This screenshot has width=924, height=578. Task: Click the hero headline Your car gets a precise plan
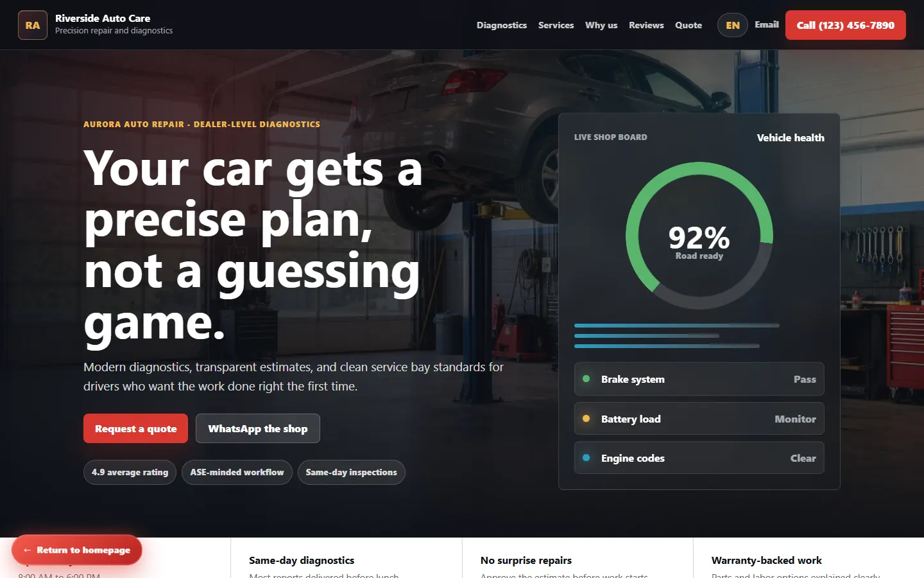pos(253,245)
